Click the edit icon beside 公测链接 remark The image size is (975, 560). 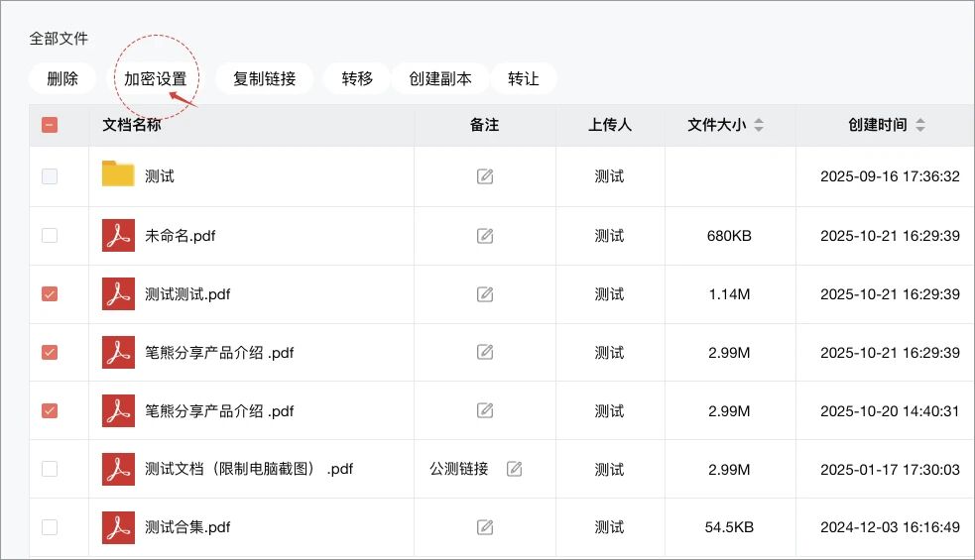click(x=514, y=469)
